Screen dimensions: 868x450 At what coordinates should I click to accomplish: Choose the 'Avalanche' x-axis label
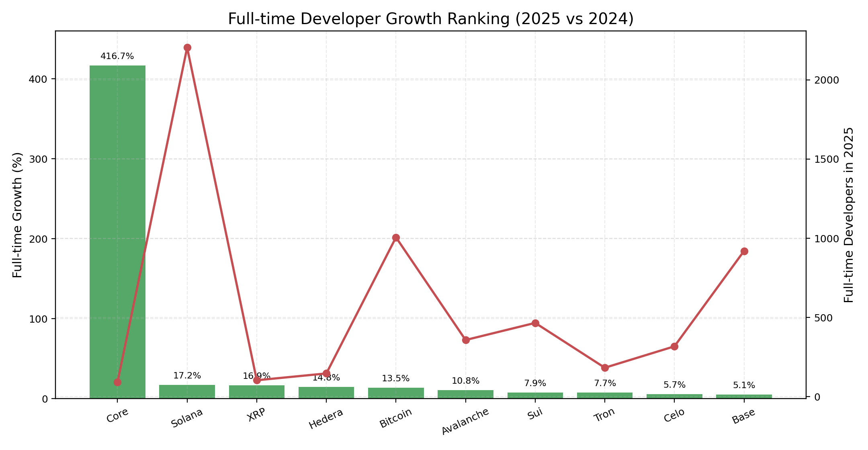[465, 421]
